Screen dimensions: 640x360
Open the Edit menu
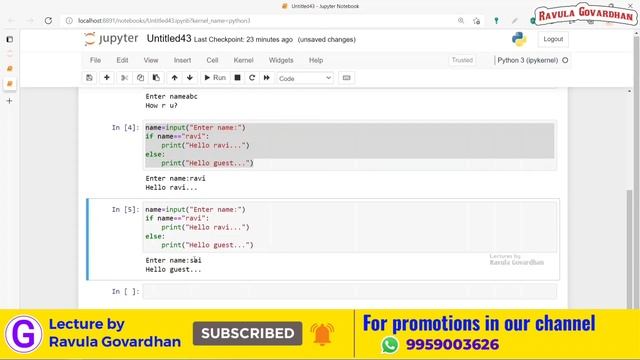[122, 60]
